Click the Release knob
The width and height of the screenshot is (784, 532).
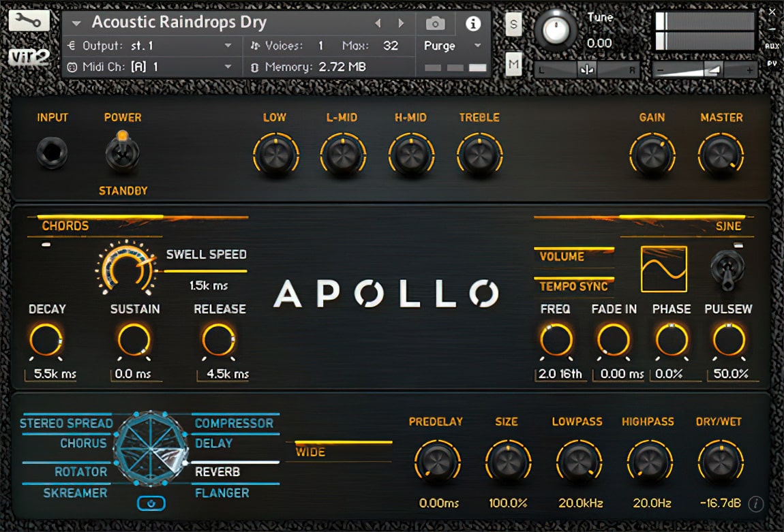[x=219, y=341]
